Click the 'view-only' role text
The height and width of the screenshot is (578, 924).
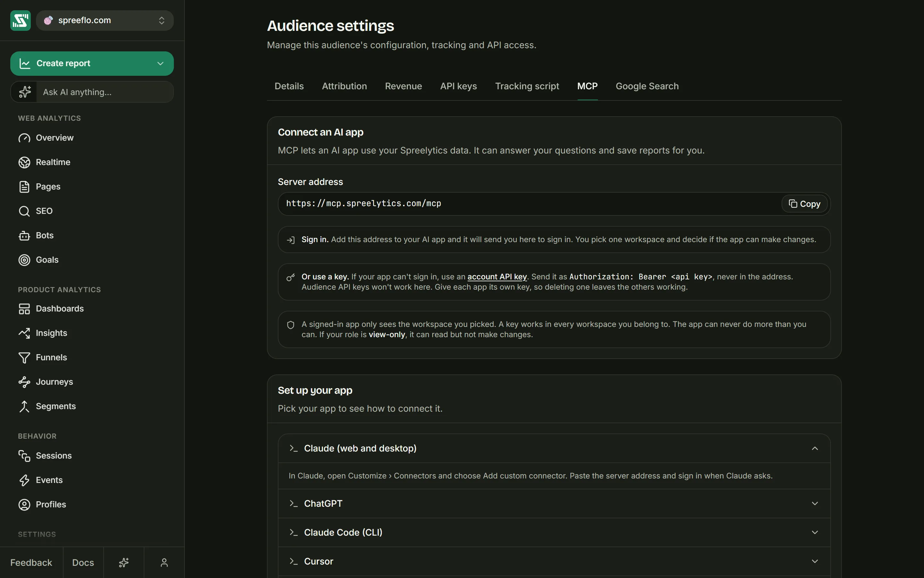pos(387,335)
